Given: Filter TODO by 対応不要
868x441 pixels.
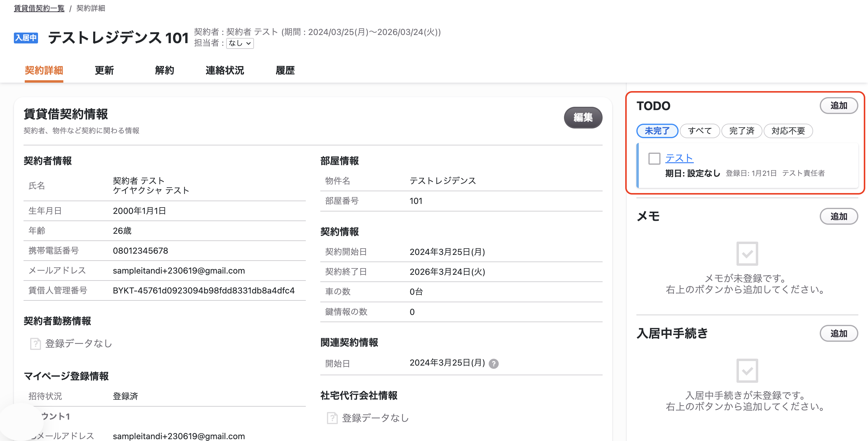Looking at the screenshot, I should click(x=788, y=131).
